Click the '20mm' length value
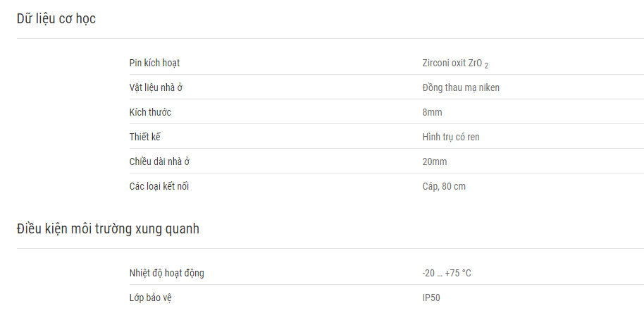This screenshot has height=318, width=644. pyautogui.click(x=435, y=161)
